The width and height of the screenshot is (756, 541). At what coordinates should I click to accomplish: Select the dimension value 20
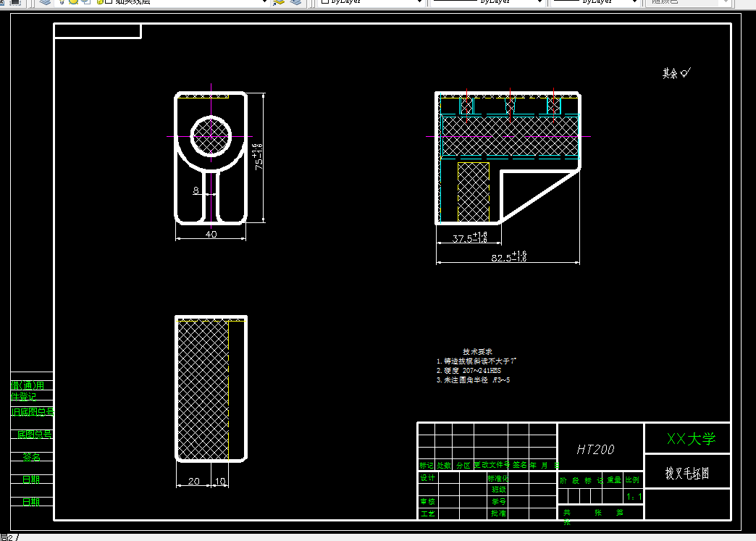(194, 481)
